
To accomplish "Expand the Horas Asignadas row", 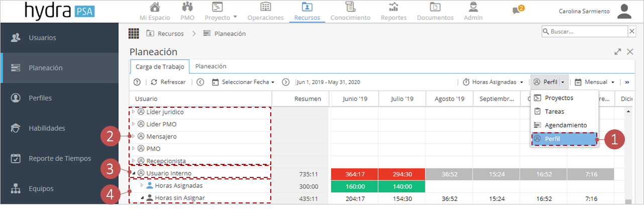I will (x=142, y=185).
